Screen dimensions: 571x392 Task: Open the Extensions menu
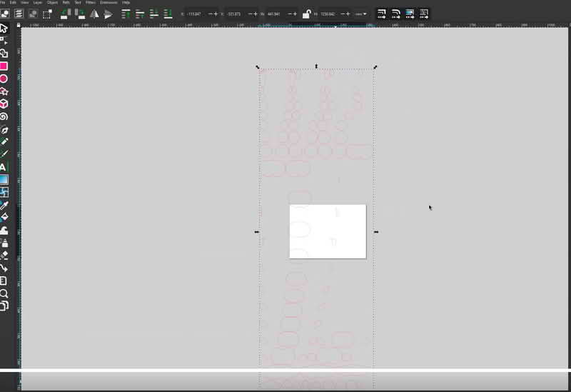109,3
